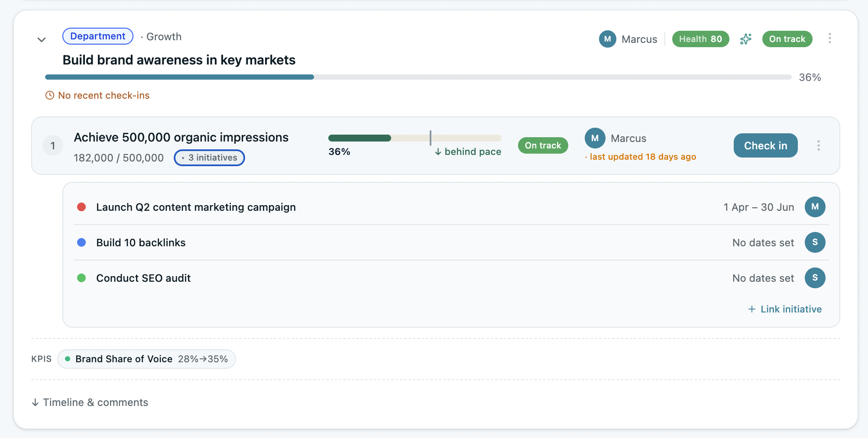This screenshot has width=868, height=438.
Task: Click the No recent check-ins warning text
Action: coord(104,95)
